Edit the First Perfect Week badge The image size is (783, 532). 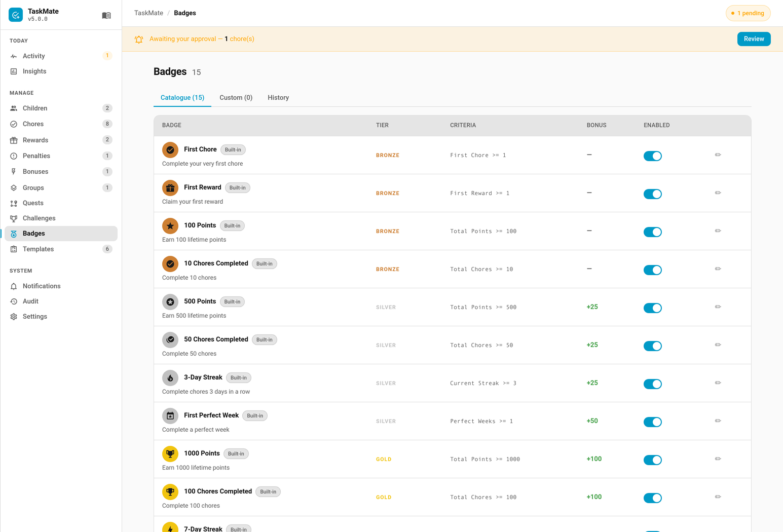tap(718, 421)
